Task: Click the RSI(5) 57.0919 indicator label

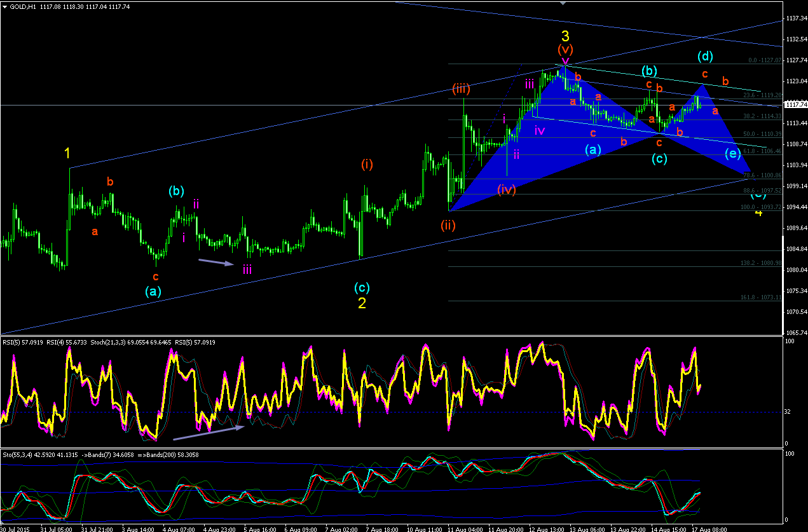Action: pyautogui.click(x=22, y=343)
